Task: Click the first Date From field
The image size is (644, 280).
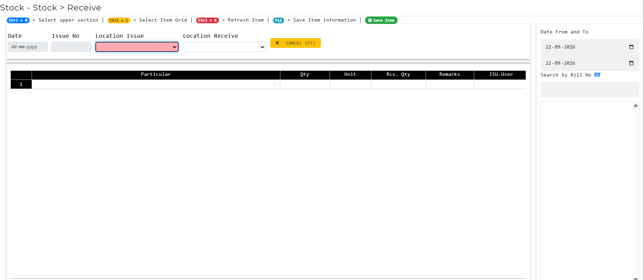Action: coord(590,47)
